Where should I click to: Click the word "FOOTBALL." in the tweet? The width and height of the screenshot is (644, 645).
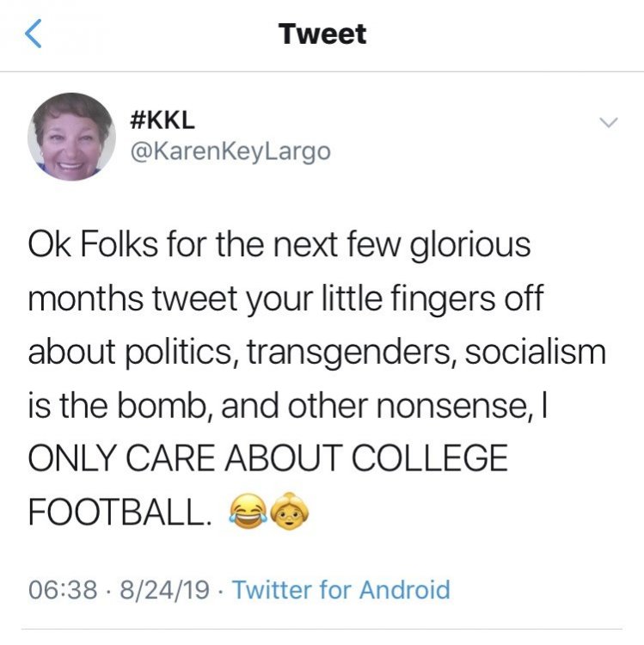(120, 513)
